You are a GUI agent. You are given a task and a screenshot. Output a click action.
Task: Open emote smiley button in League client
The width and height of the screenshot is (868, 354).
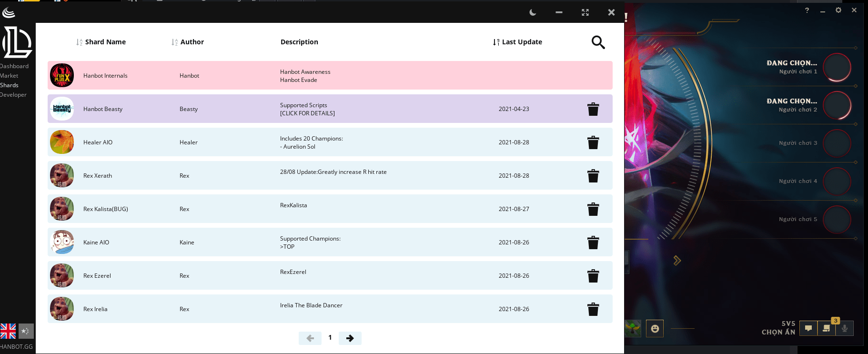pos(655,328)
